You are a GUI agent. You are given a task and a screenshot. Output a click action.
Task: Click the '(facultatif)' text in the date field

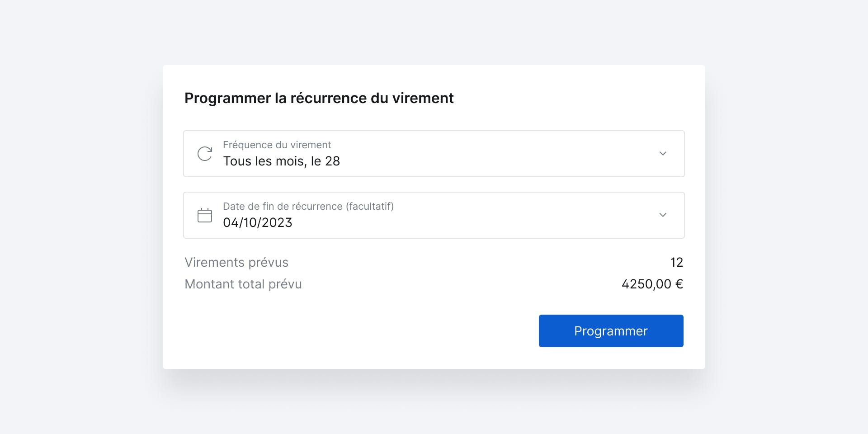(370, 207)
